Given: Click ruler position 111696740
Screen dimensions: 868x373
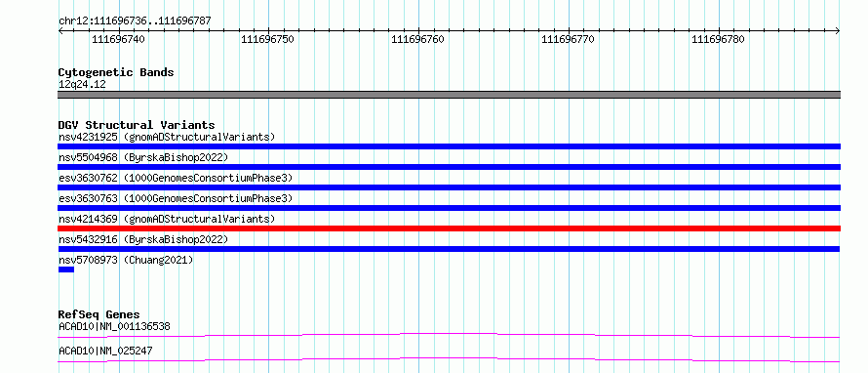Looking at the screenshot, I should click(118, 39).
